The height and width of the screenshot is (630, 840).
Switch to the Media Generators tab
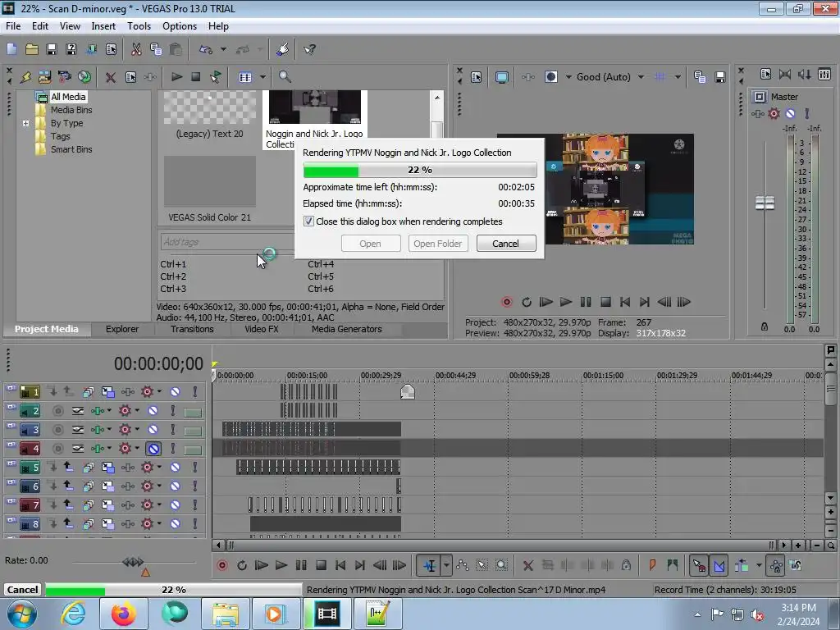pyautogui.click(x=347, y=329)
